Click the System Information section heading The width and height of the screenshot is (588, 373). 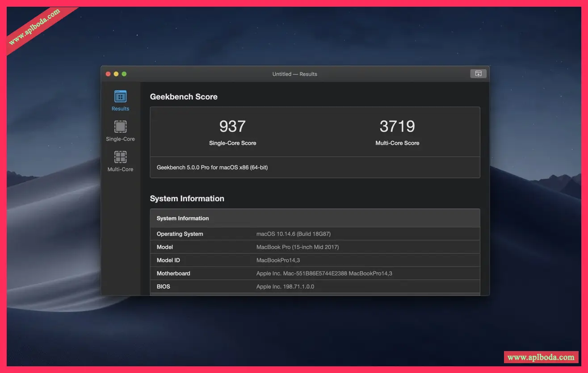pos(187,199)
